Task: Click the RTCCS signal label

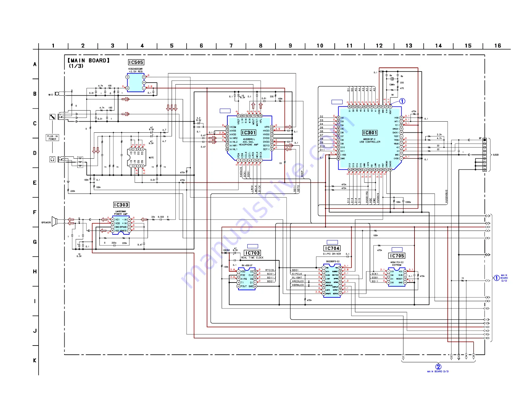Action: (269, 270)
